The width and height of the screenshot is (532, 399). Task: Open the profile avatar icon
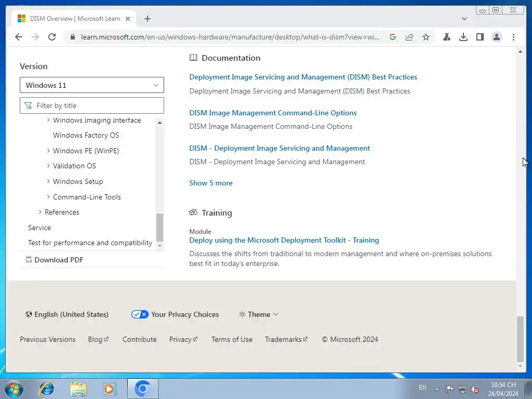coord(496,37)
